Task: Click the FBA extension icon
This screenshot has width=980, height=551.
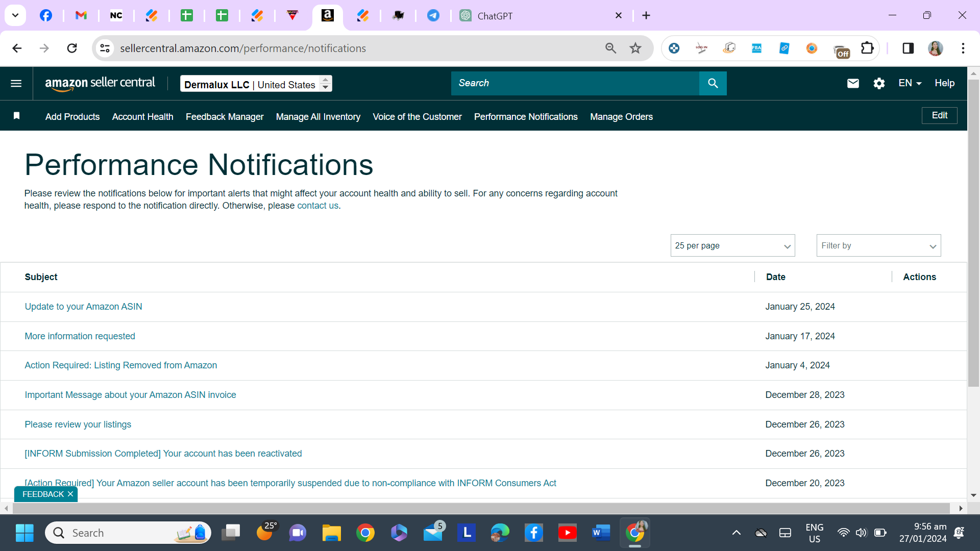Action: tap(756, 48)
